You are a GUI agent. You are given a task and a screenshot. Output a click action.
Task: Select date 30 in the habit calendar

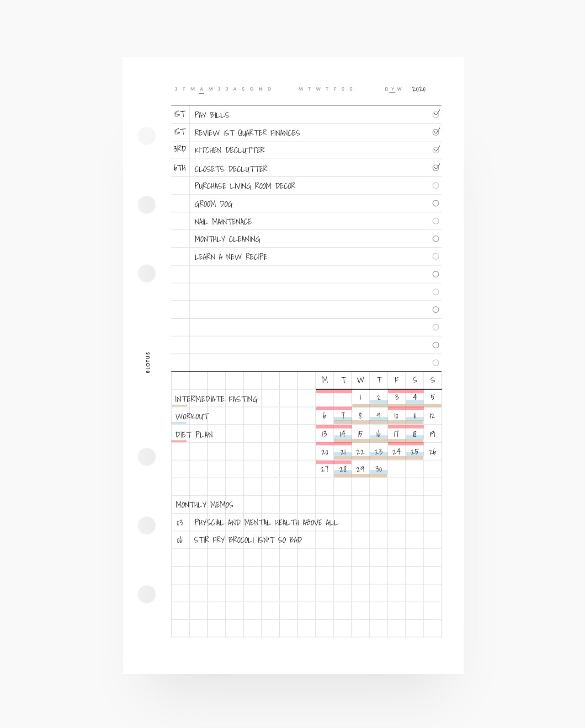[378, 469]
